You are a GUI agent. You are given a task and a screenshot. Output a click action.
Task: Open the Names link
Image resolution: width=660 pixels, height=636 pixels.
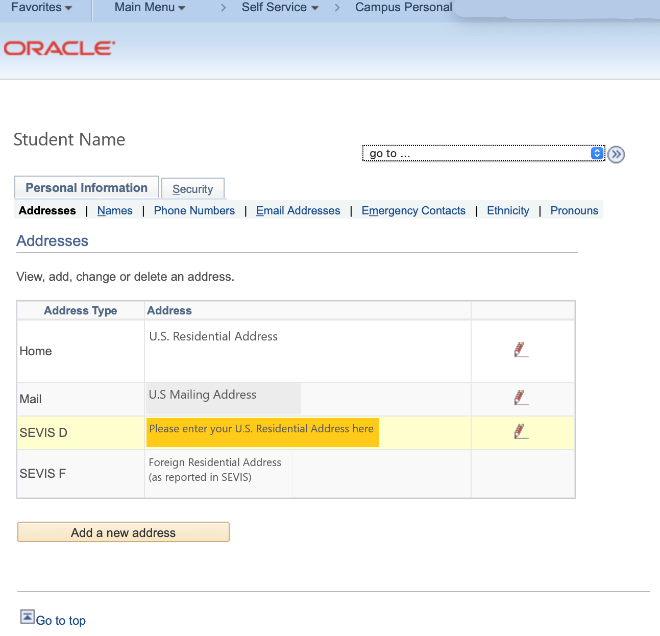click(115, 211)
